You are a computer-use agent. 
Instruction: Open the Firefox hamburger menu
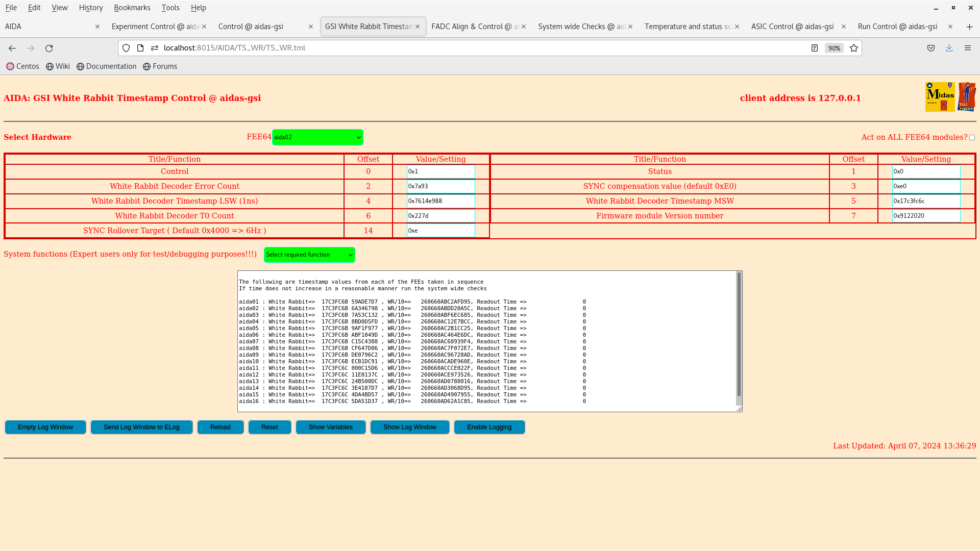967,48
